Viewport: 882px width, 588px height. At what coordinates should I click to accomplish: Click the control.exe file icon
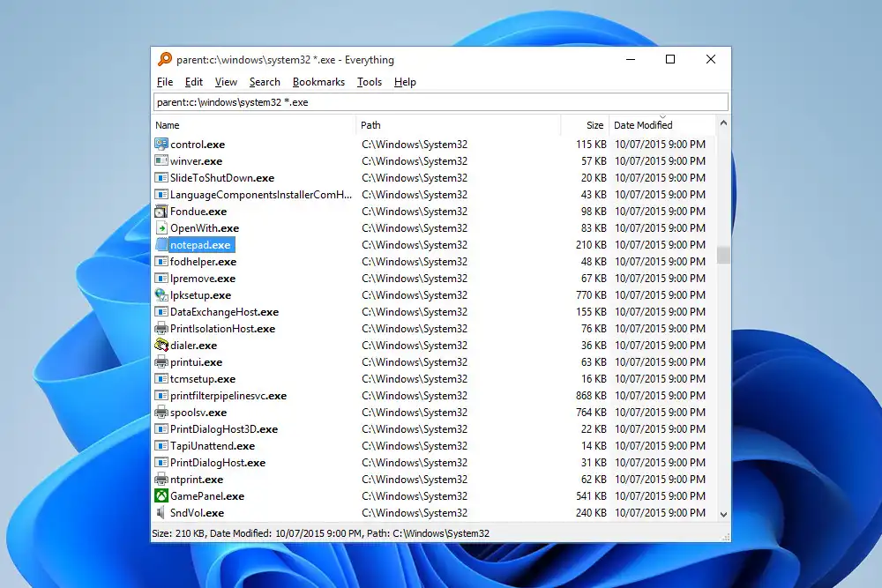161,144
